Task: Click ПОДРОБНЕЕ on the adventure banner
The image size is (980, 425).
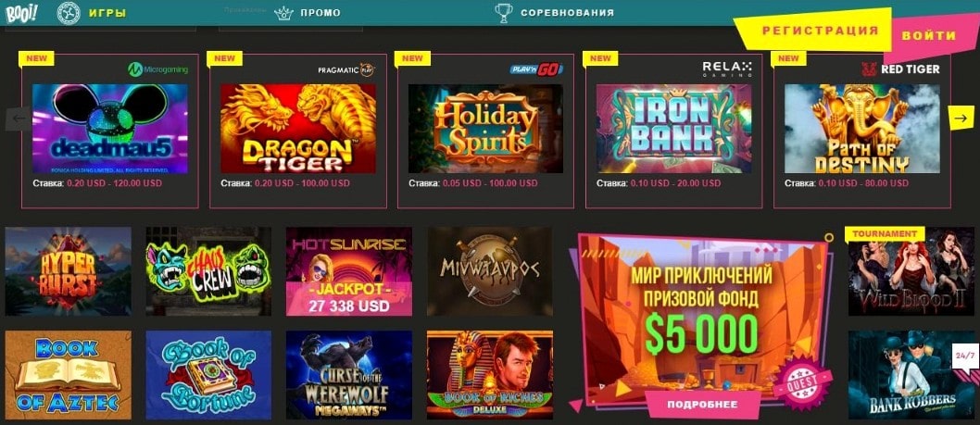Action: (702, 405)
